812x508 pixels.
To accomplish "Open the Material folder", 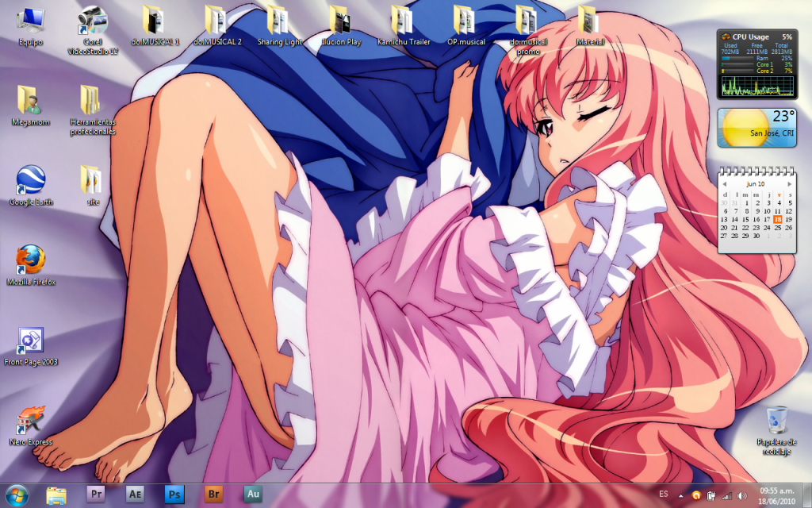I will 590,26.
